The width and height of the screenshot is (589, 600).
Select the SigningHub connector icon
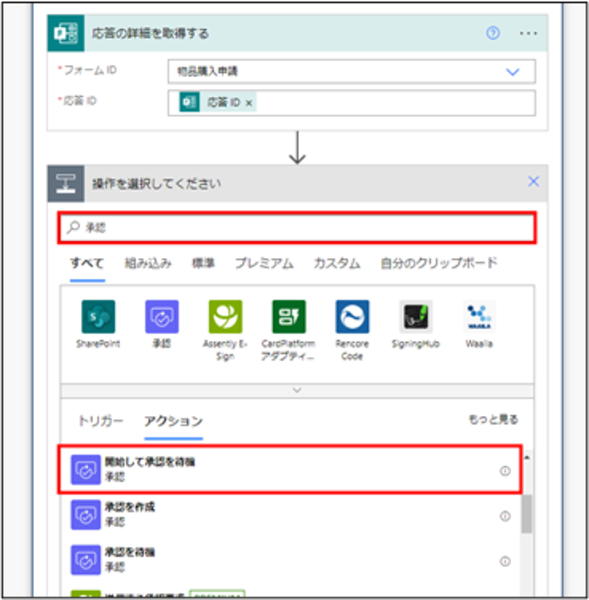pyautogui.click(x=416, y=316)
